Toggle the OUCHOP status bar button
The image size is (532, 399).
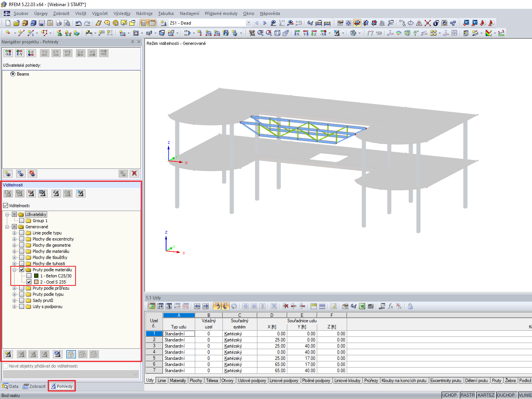[x=506, y=395]
